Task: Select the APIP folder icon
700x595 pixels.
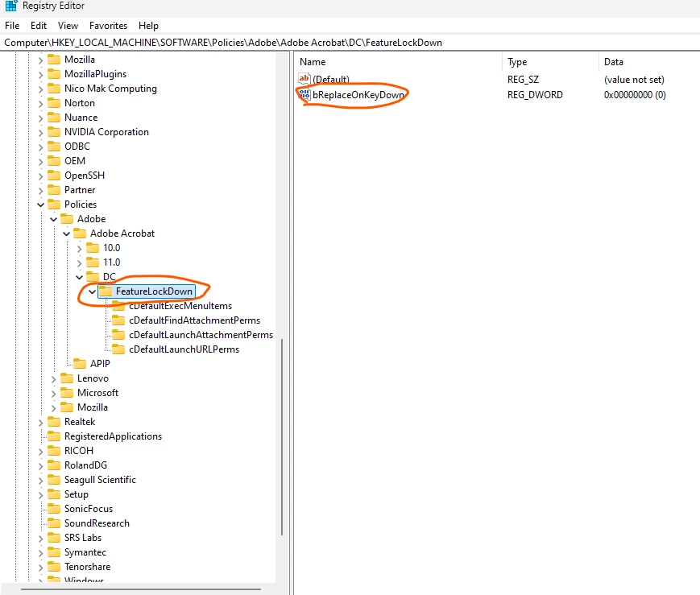Action: coord(80,363)
